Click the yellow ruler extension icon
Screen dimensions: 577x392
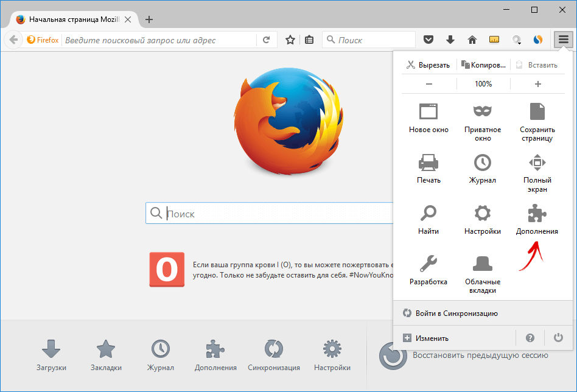click(x=494, y=40)
